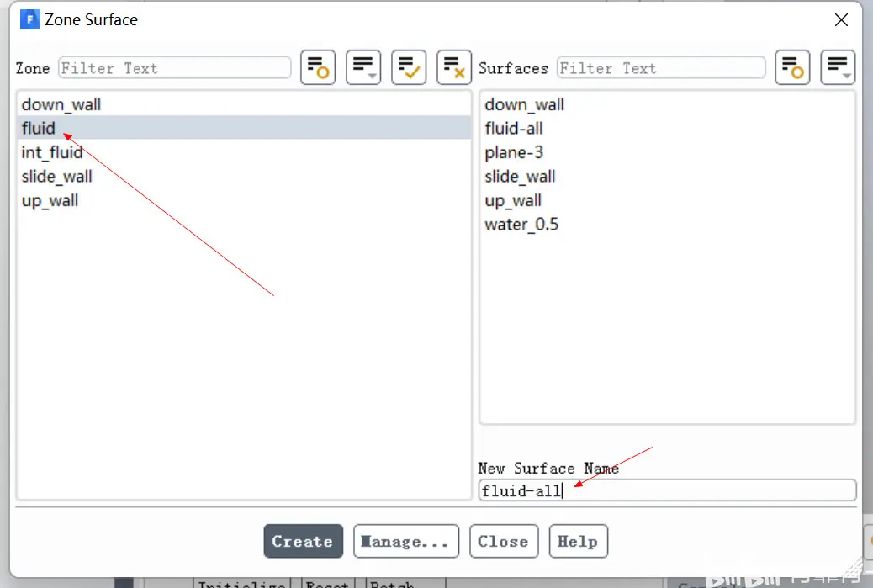Viewport: 873px width, 588px height.
Task: Choose water_0.5 surface
Action: pyautogui.click(x=667, y=224)
